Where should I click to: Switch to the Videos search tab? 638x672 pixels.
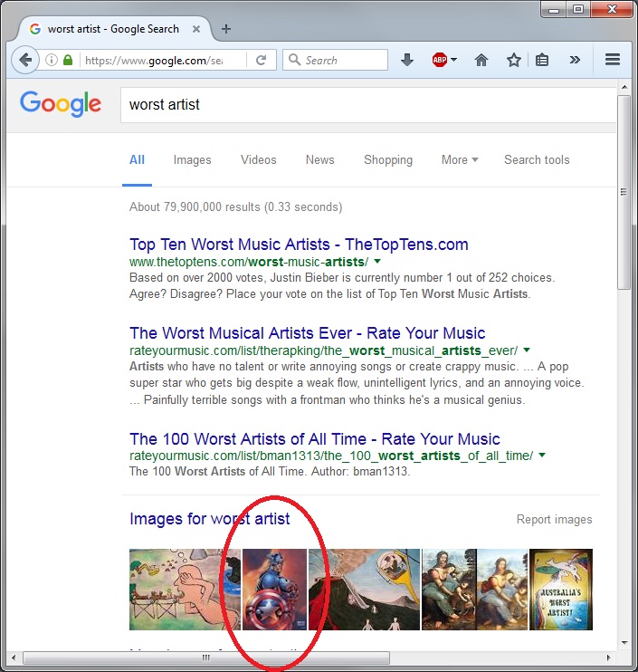(258, 160)
